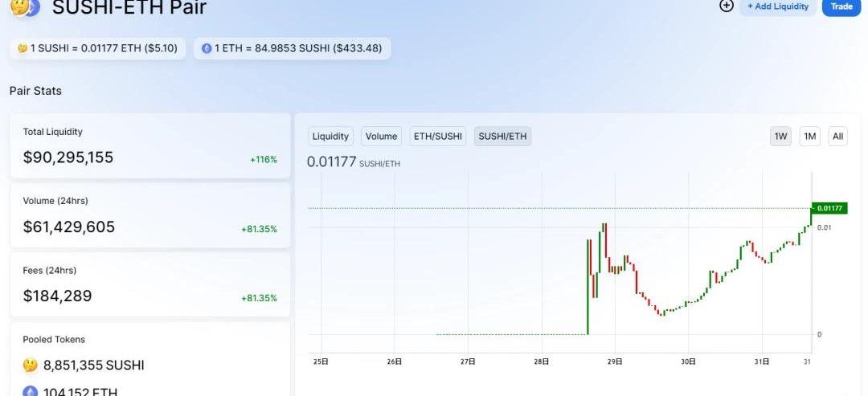Set chart range to 1W

pos(780,137)
